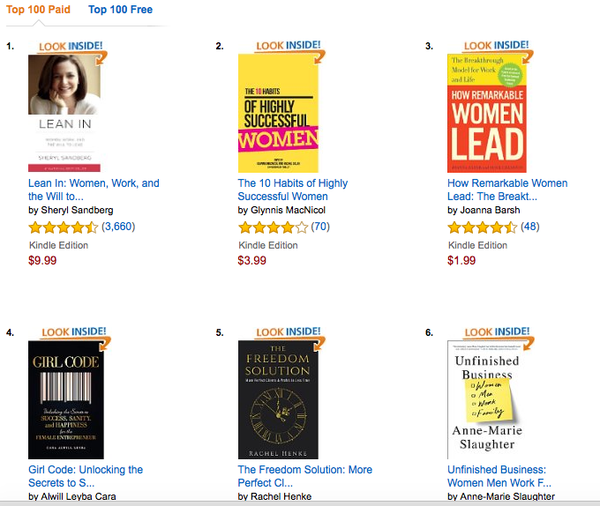Open The 10 Habits of Highly Successful Women cover

(277, 113)
